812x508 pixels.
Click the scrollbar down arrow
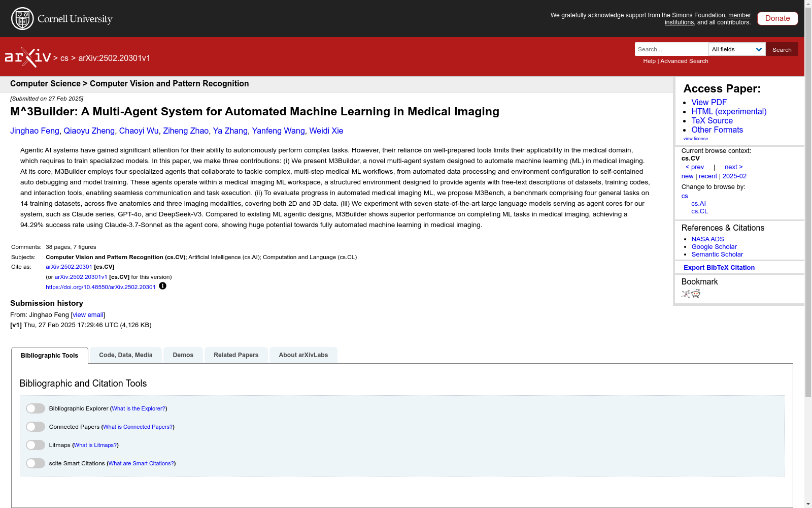coord(808,504)
